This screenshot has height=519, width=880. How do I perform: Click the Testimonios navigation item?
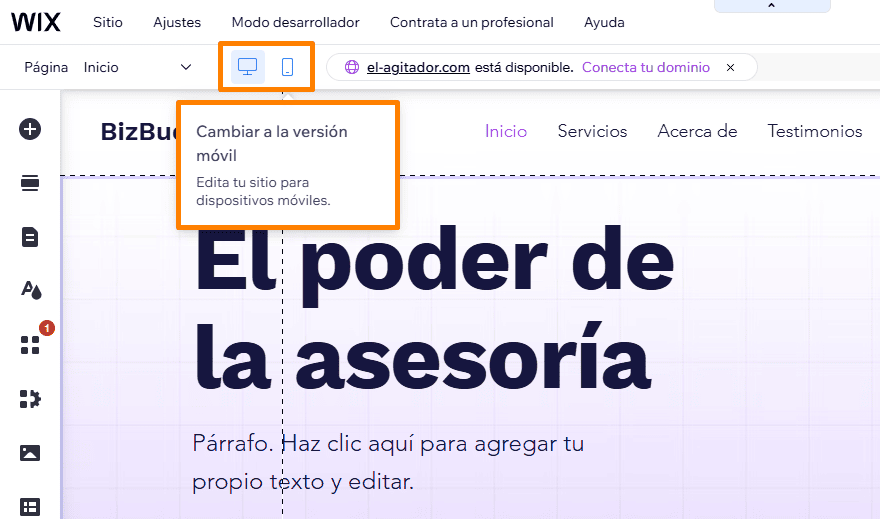(815, 131)
